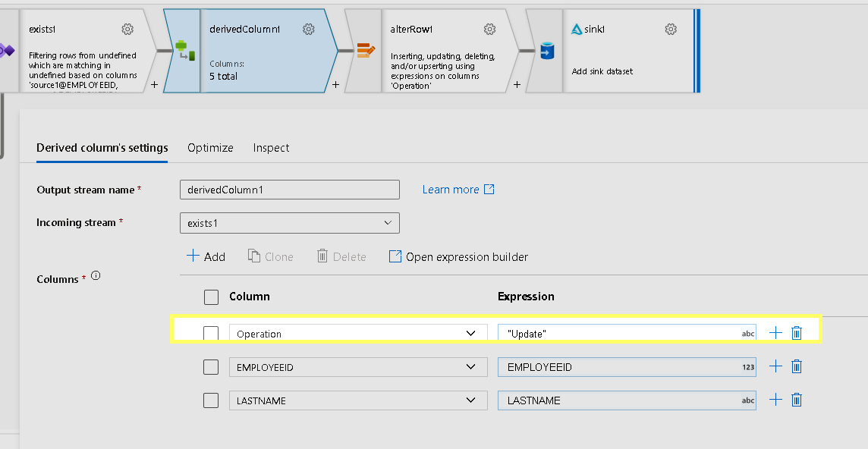Switch to the Optimize tab
The height and width of the screenshot is (449, 868).
(210, 148)
